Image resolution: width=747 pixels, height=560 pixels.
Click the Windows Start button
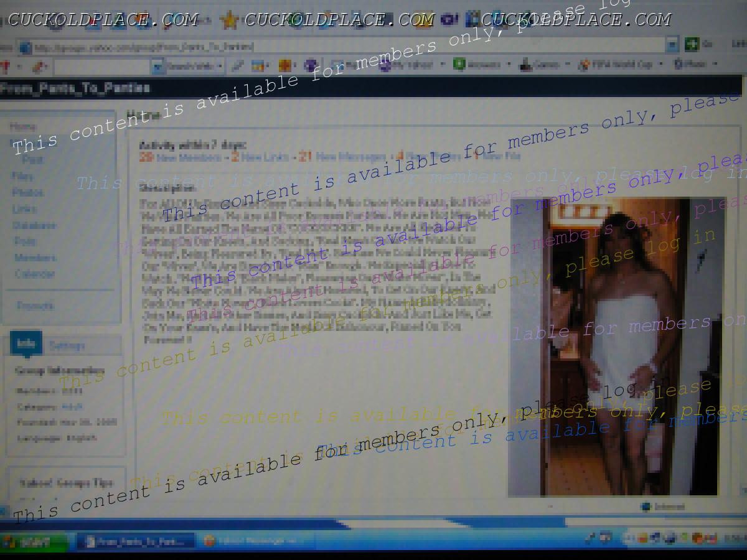point(34,540)
